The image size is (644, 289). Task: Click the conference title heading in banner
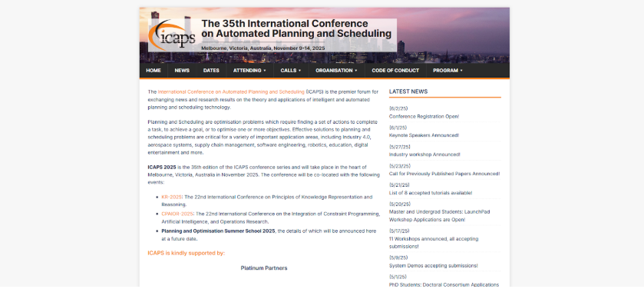click(x=296, y=28)
